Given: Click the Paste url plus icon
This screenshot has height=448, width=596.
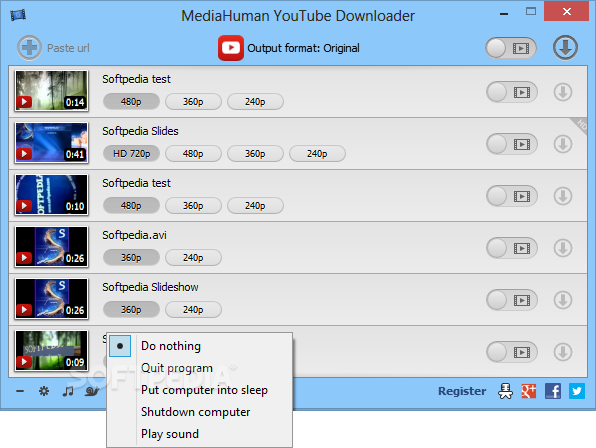Looking at the screenshot, I should 29,48.
